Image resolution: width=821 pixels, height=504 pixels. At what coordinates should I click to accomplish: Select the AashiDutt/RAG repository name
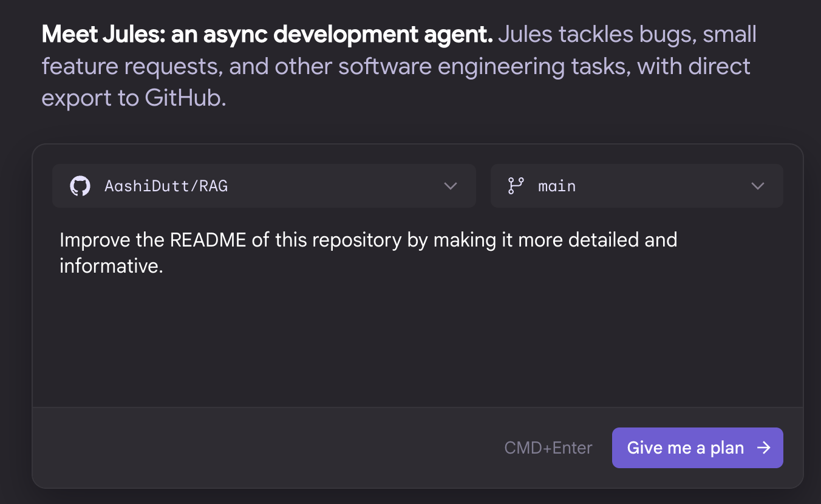166,186
